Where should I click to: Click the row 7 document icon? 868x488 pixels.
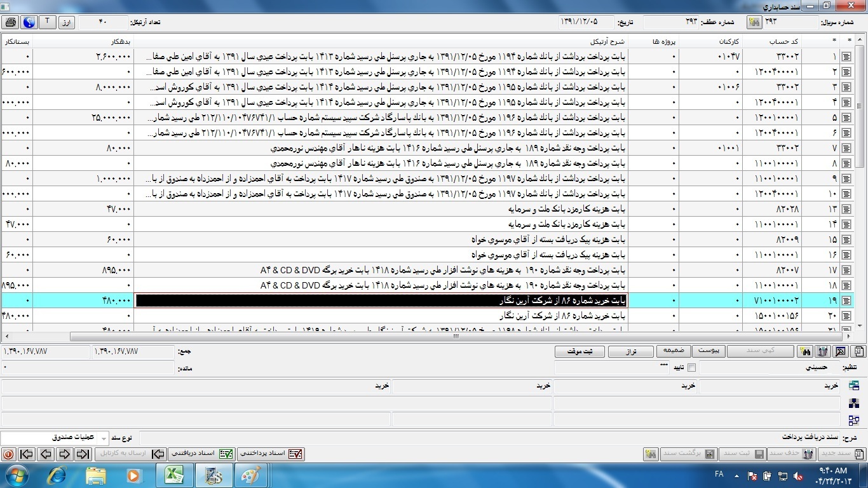[846, 148]
